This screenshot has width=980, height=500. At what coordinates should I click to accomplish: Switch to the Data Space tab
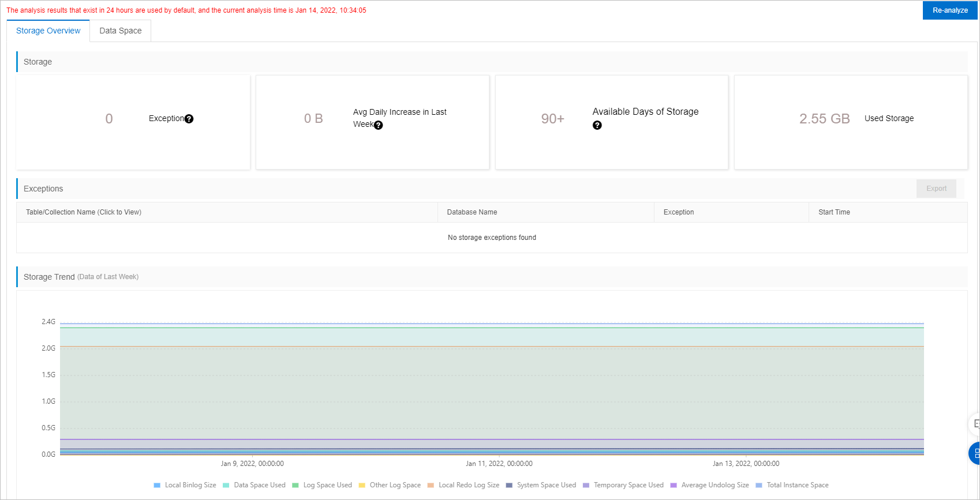(121, 31)
